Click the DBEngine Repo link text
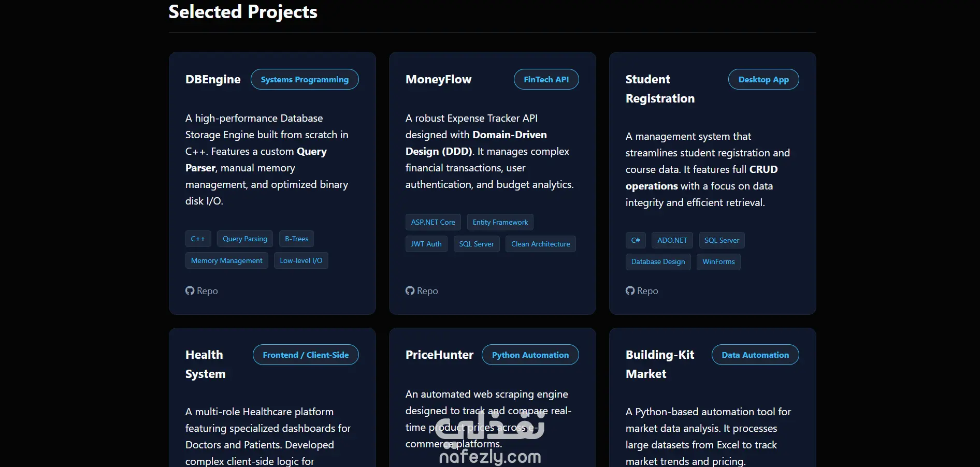 pyautogui.click(x=207, y=291)
